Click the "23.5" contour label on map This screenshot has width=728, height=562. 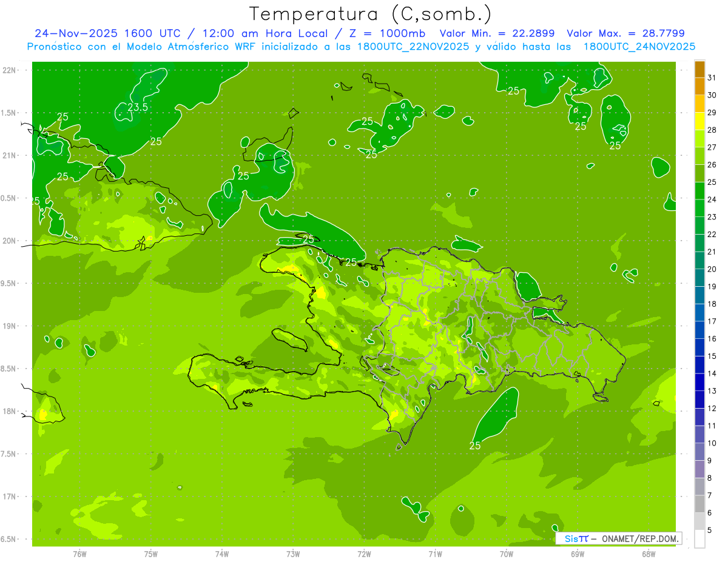point(138,107)
